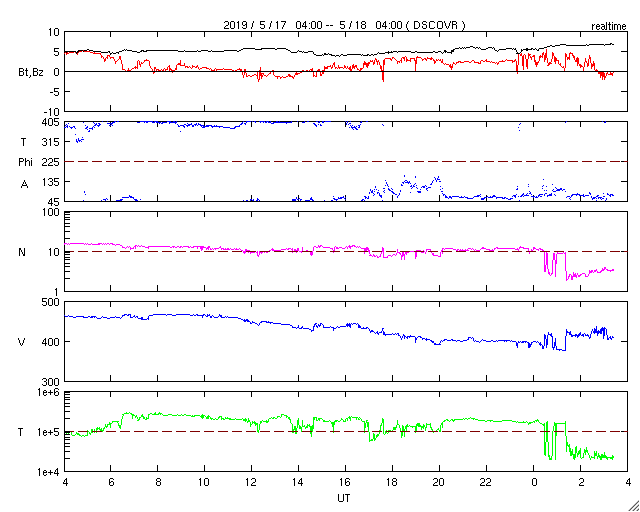Viewport: 640px width, 512px height.
Task: Click the "UT" time axis label
Action: 343,498
